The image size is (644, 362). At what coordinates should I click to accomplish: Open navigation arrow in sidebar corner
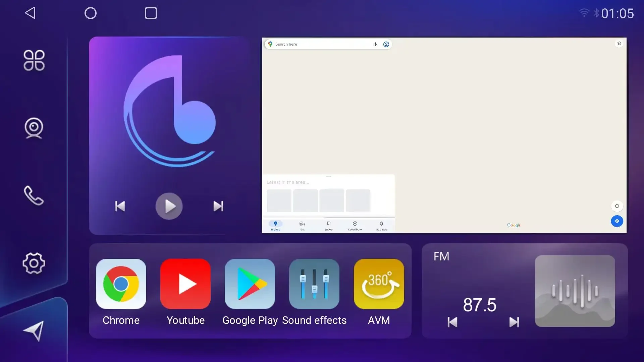click(34, 331)
